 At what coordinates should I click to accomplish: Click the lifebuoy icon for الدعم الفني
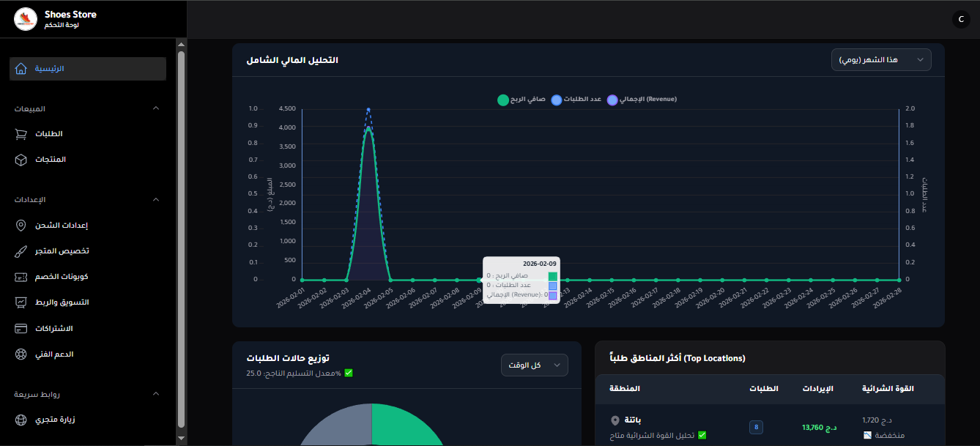click(21, 354)
